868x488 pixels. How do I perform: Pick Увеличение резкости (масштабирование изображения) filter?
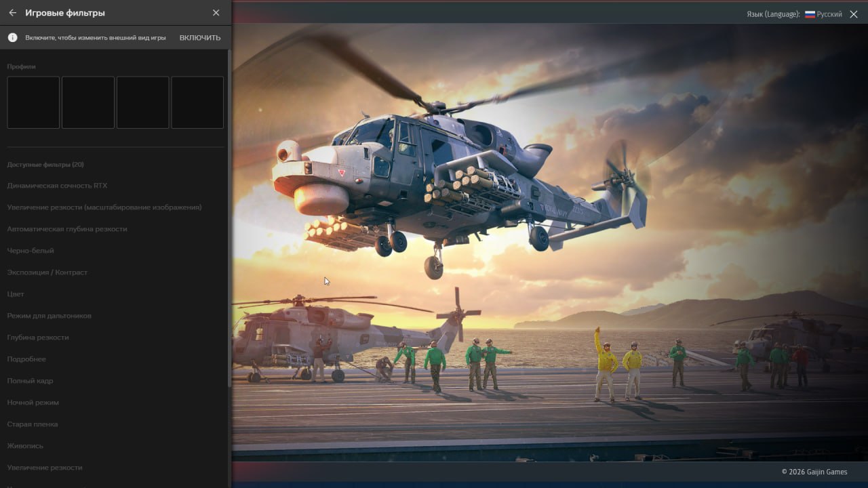click(x=104, y=207)
